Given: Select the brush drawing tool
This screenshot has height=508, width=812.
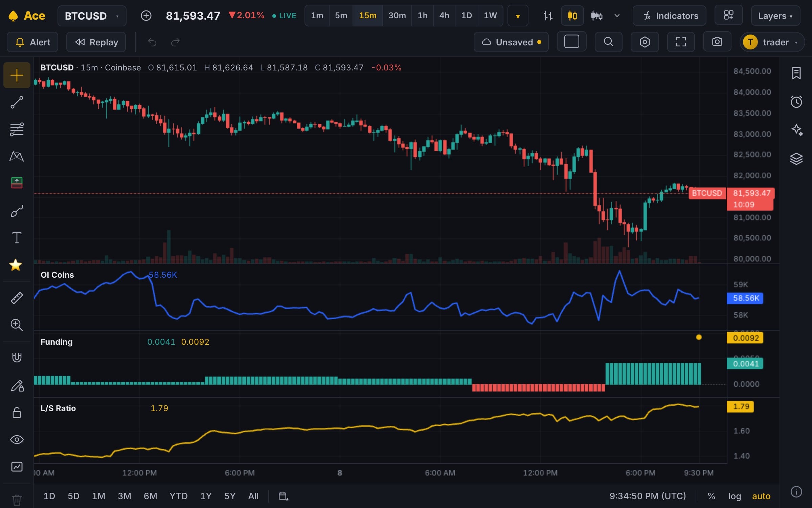Looking at the screenshot, I should pyautogui.click(x=17, y=211).
